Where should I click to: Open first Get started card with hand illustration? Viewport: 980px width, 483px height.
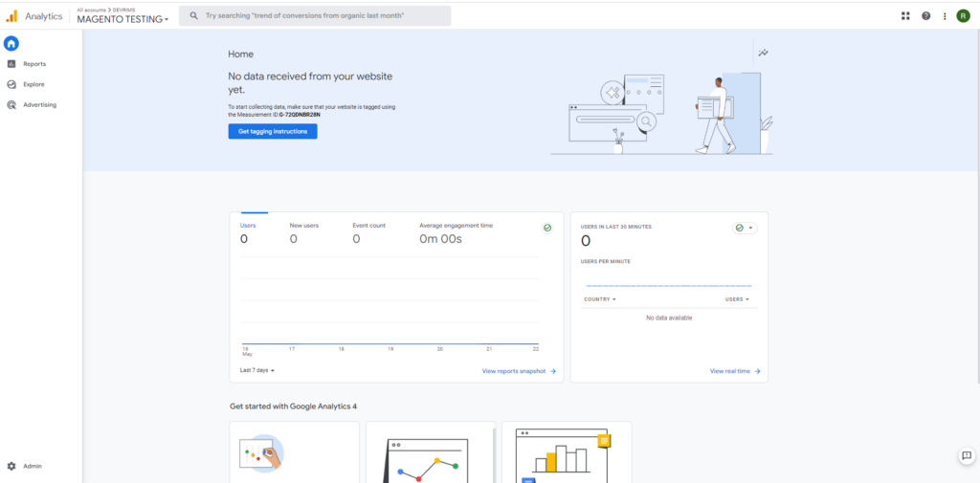[295, 452]
